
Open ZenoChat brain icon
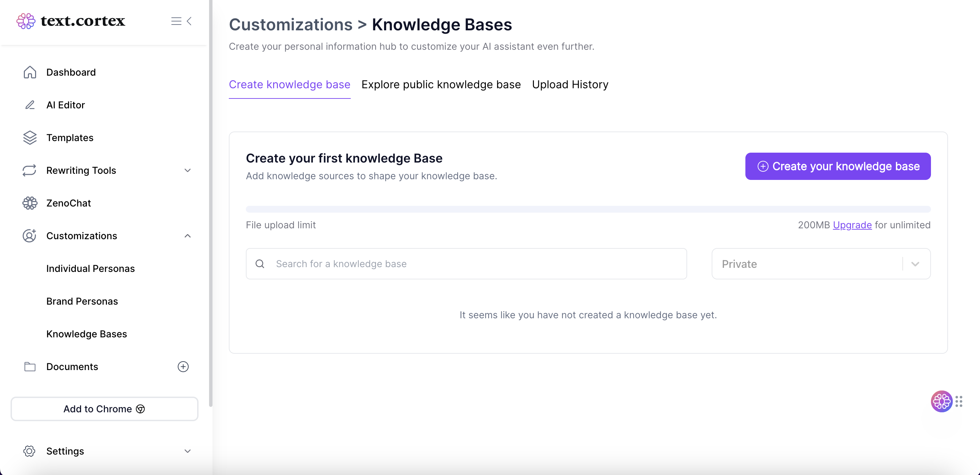click(30, 203)
